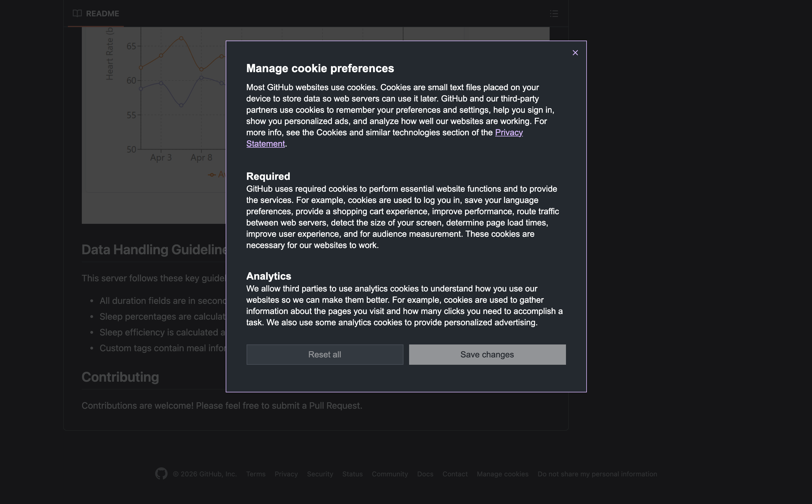
Task: Open the Status footer link
Action: click(352, 474)
